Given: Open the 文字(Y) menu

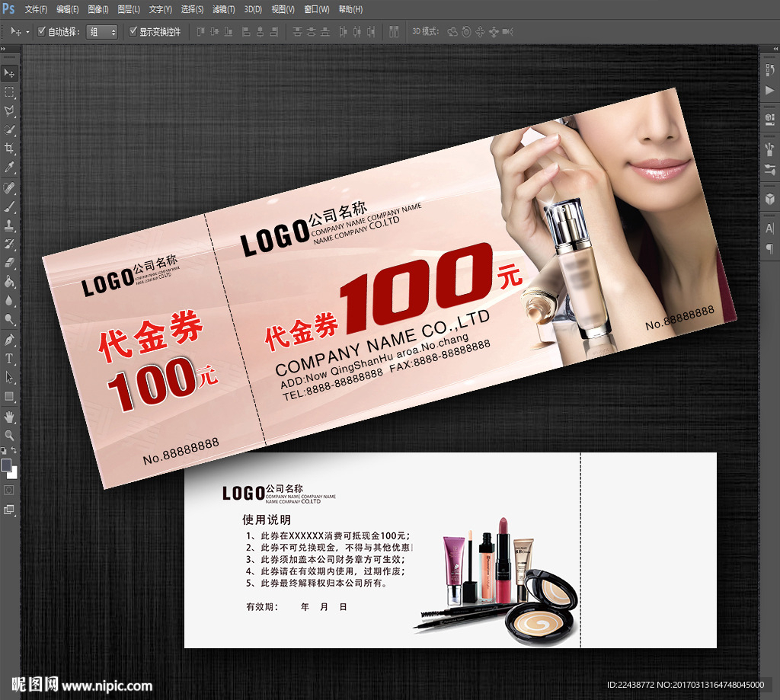Looking at the screenshot, I should (160, 9).
